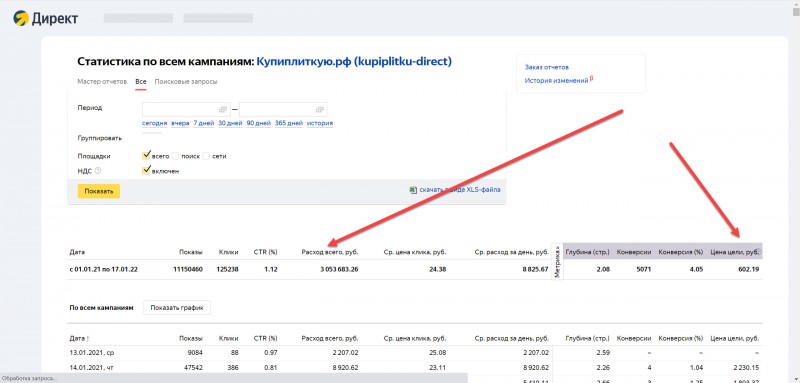This screenshot has height=383, width=800.
Task: Switch to Поисковые запросы tab
Action: coord(186,82)
